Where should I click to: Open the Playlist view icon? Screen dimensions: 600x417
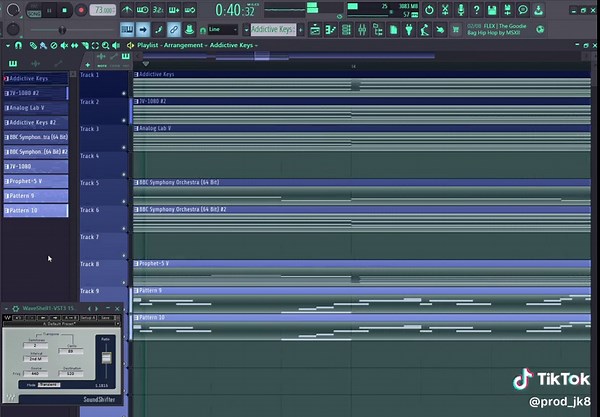click(315, 29)
